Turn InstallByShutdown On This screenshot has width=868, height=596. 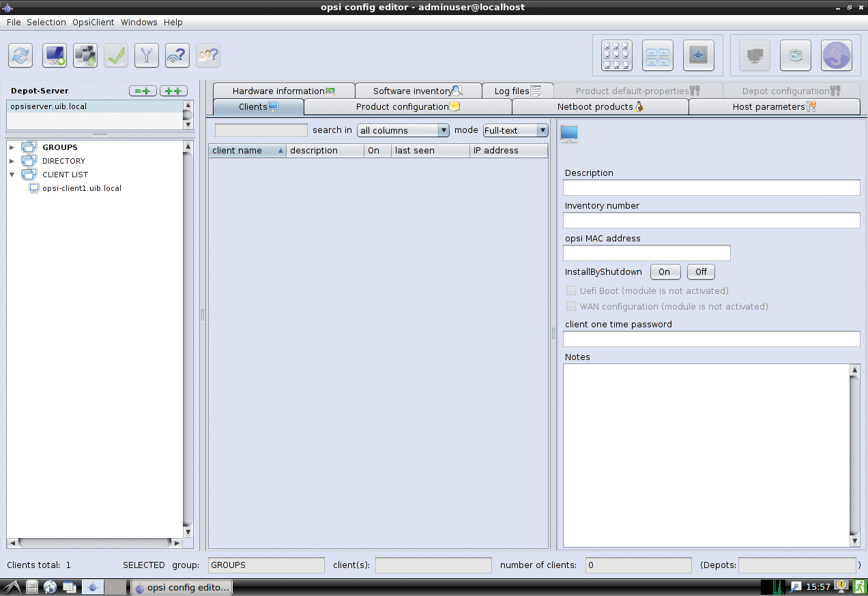(x=665, y=272)
